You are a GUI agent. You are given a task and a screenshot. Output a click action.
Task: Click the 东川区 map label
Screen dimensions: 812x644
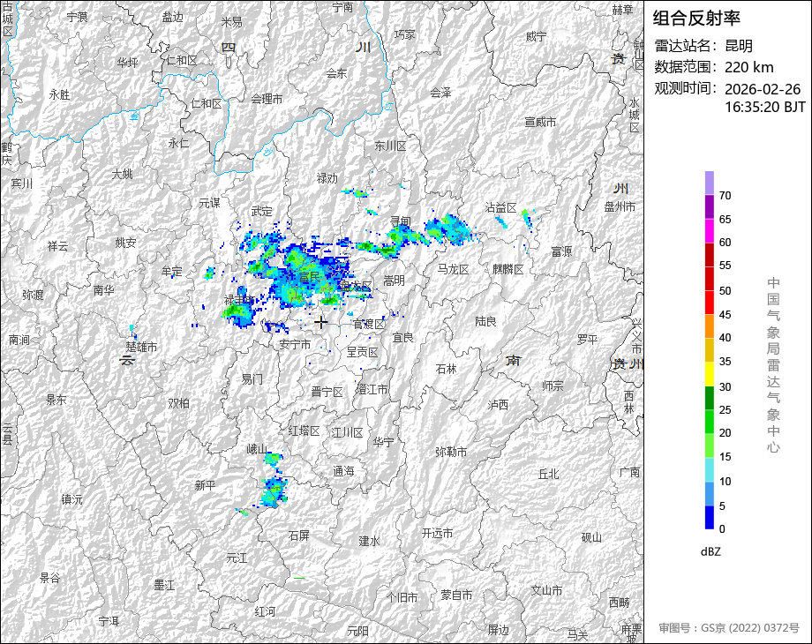(x=390, y=146)
